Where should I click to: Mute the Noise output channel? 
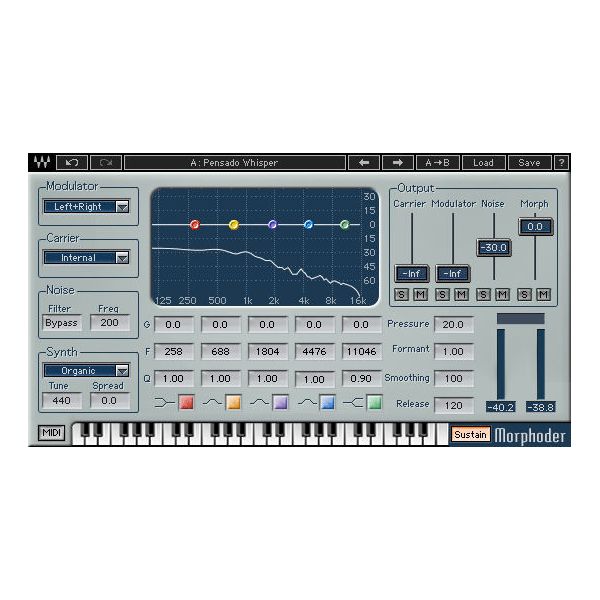(502, 294)
